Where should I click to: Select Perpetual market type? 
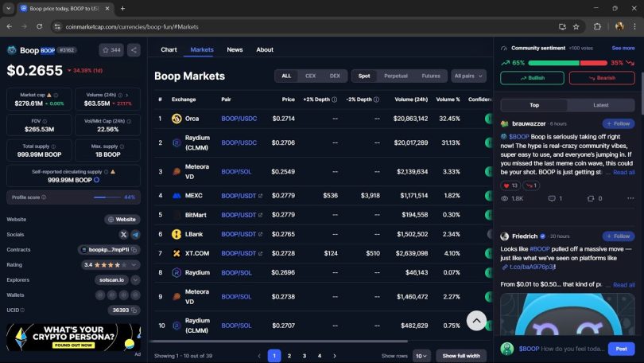396,76
